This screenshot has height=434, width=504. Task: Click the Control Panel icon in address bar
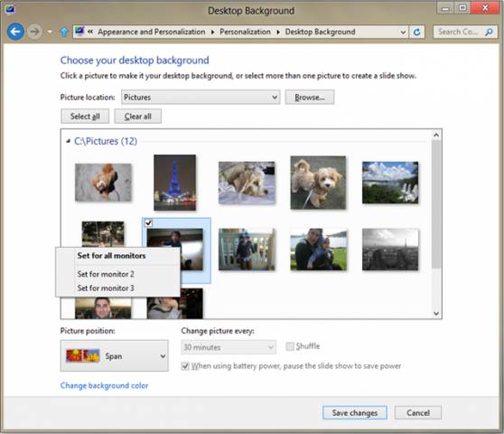coord(79,32)
